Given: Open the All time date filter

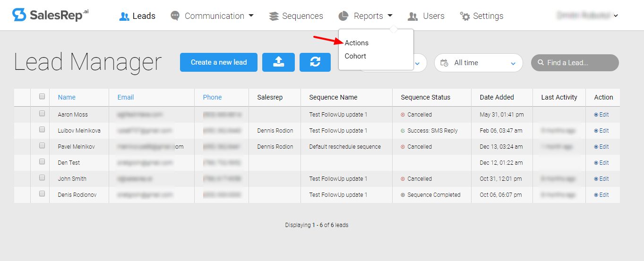Looking at the screenshot, I should point(478,63).
